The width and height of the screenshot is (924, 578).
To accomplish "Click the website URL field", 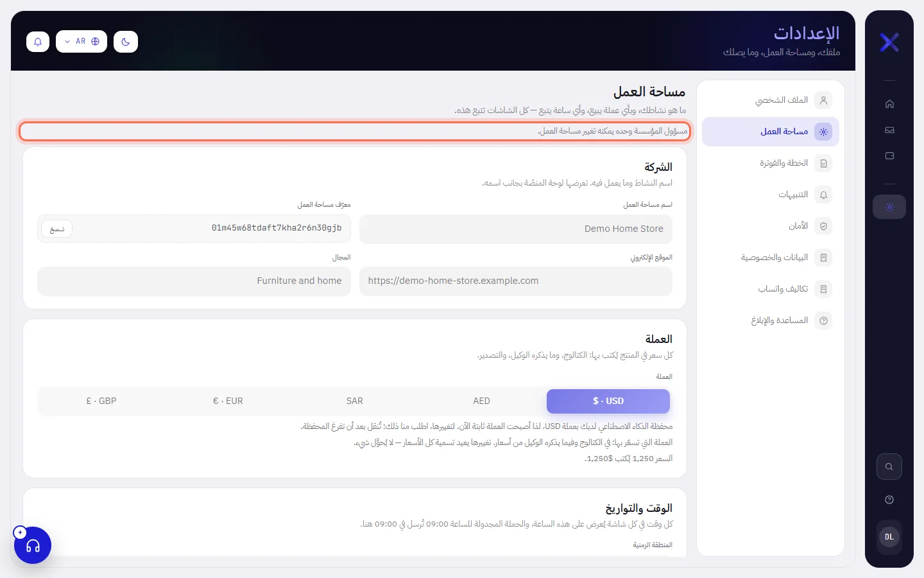I will click(x=516, y=281).
